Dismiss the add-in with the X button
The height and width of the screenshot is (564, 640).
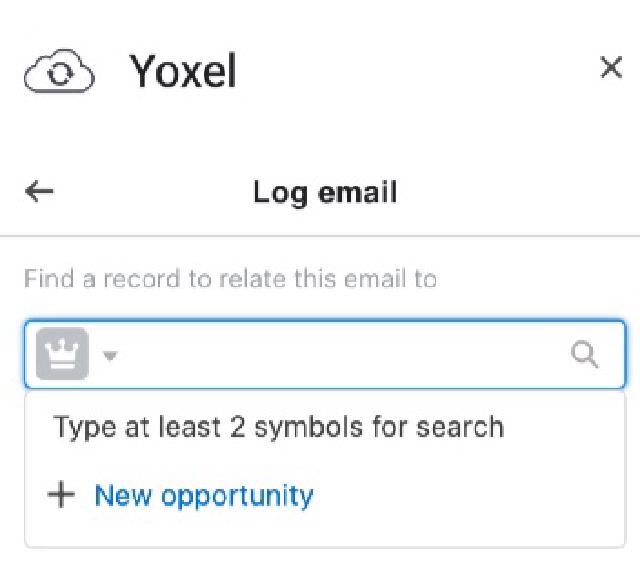coord(610,69)
